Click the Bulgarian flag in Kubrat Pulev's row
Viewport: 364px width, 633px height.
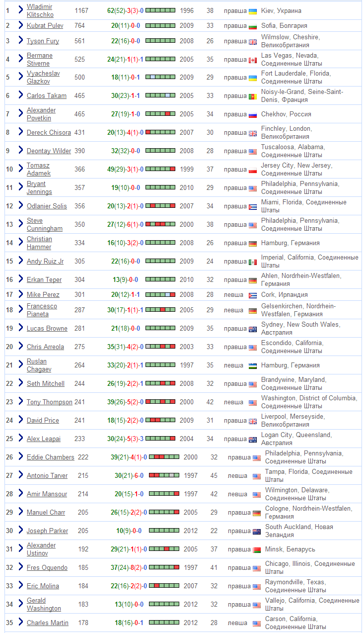click(252, 26)
